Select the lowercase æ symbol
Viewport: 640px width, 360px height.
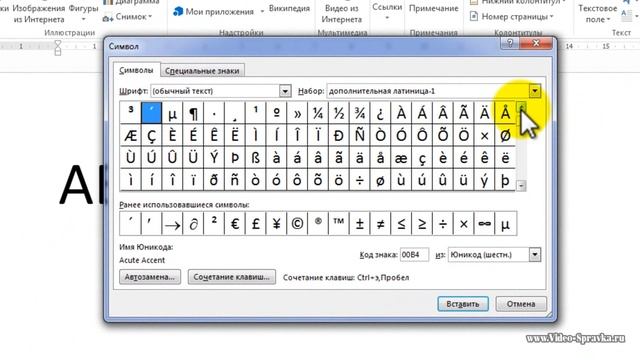[401, 158]
